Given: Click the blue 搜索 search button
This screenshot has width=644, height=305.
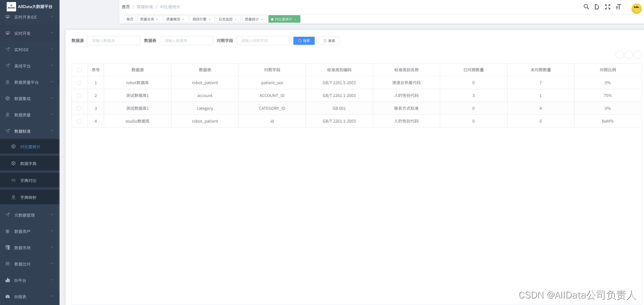Looking at the screenshot, I should point(304,41).
